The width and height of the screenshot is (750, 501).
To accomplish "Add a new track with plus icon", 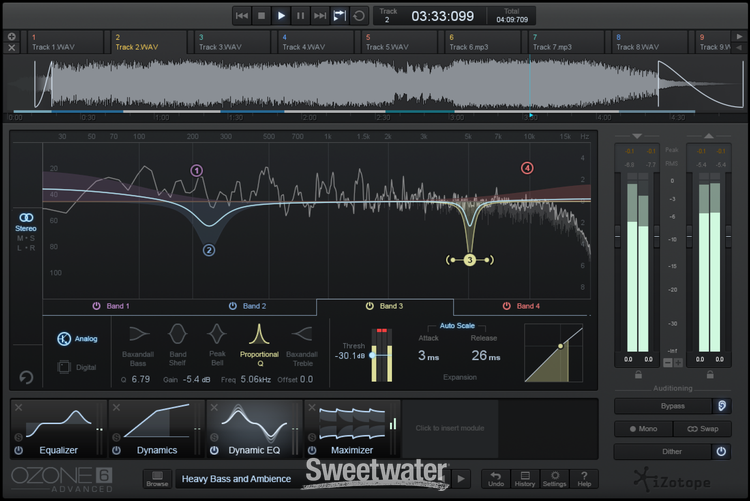I will pyautogui.click(x=11, y=36).
